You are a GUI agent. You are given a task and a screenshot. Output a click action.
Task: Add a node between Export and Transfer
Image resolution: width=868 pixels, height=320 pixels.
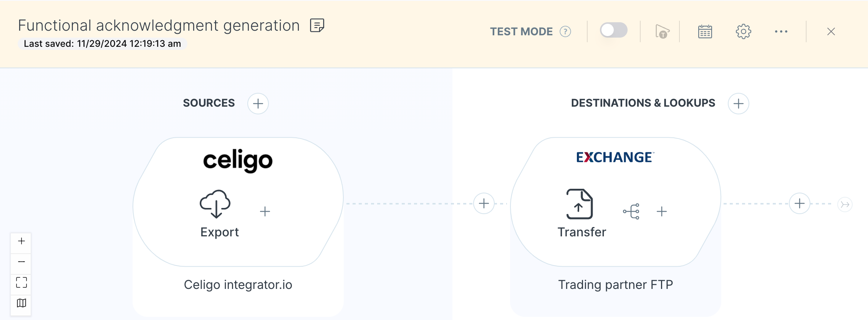[x=484, y=203]
